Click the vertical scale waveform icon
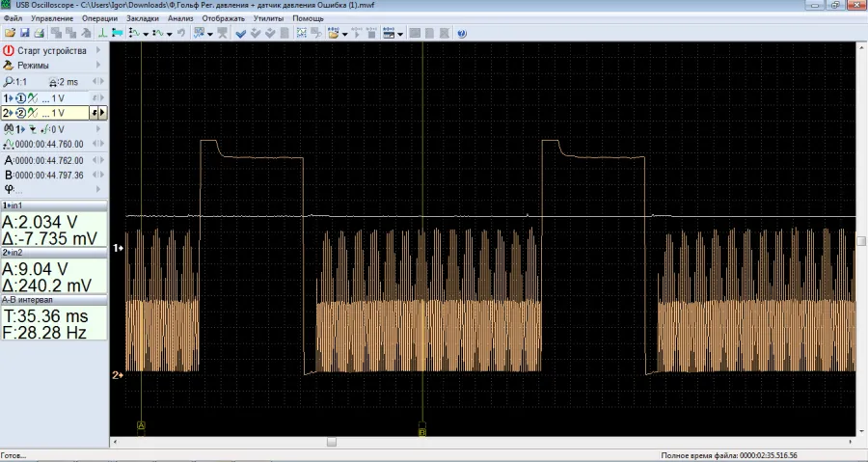This screenshot has height=462, width=868. pyautogui.click(x=134, y=33)
